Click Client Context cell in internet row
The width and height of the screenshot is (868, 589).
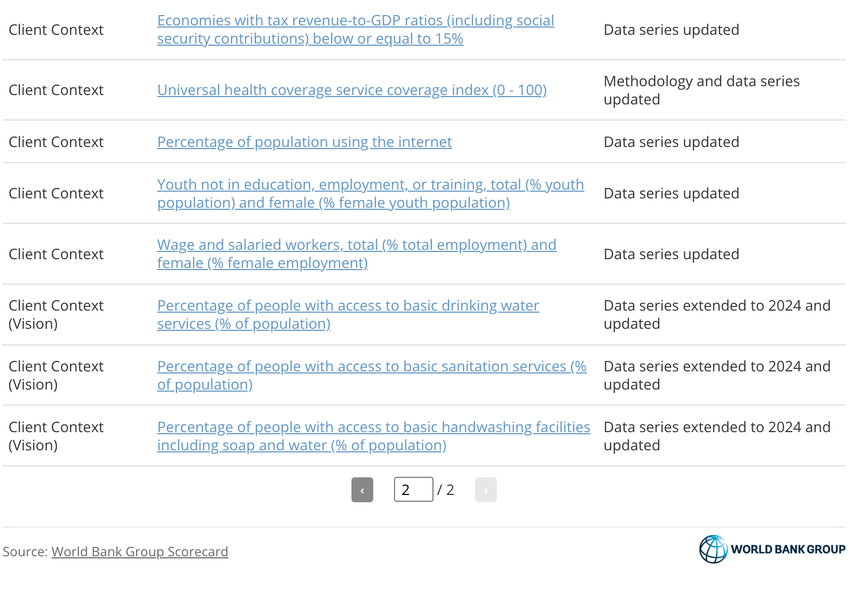pyautogui.click(x=56, y=142)
